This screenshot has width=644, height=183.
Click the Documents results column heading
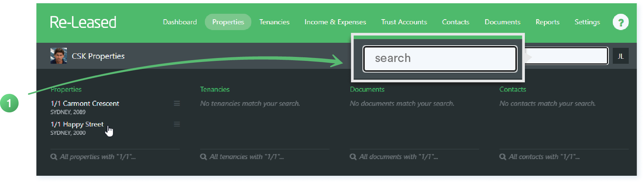pyautogui.click(x=367, y=89)
